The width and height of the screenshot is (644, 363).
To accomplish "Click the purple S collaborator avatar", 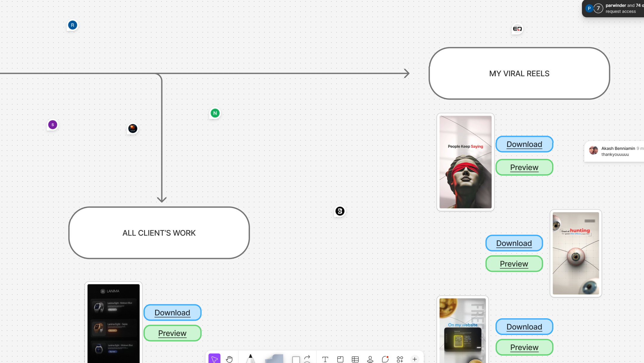I will (53, 125).
